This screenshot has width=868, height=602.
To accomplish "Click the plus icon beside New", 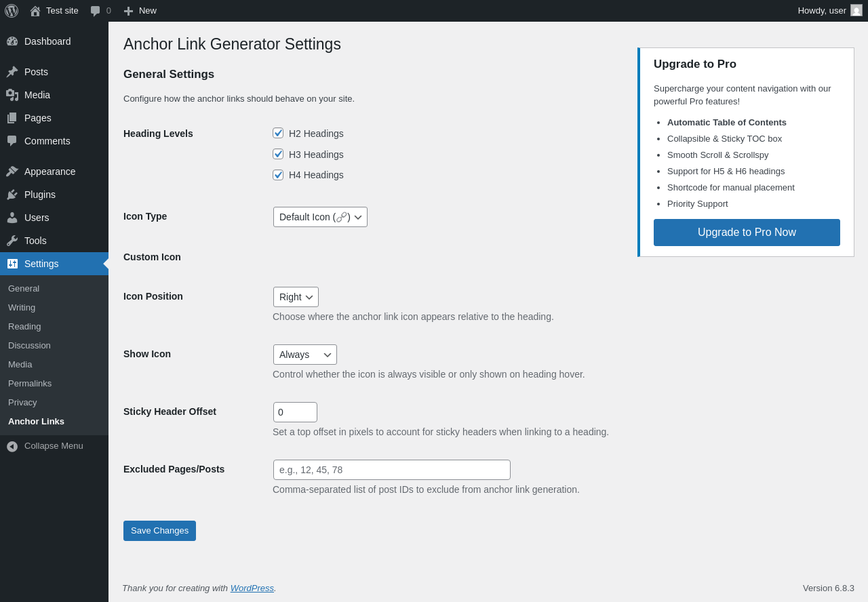I will pyautogui.click(x=128, y=11).
